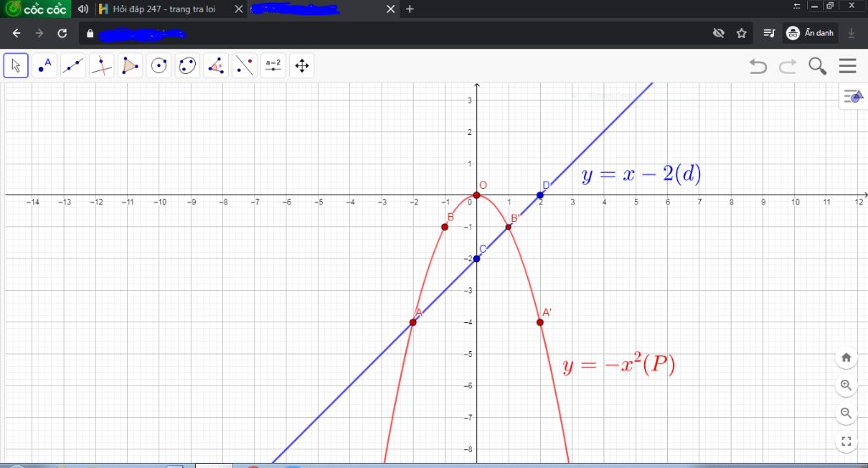The width and height of the screenshot is (868, 468).
Task: Close the Hỏi đáp 247 tab
Action: click(238, 8)
